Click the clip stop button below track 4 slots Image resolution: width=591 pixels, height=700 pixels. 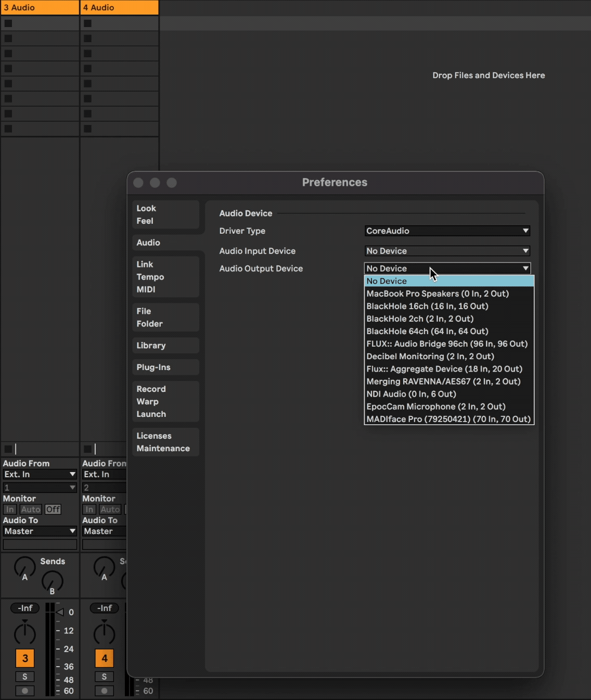(88, 449)
